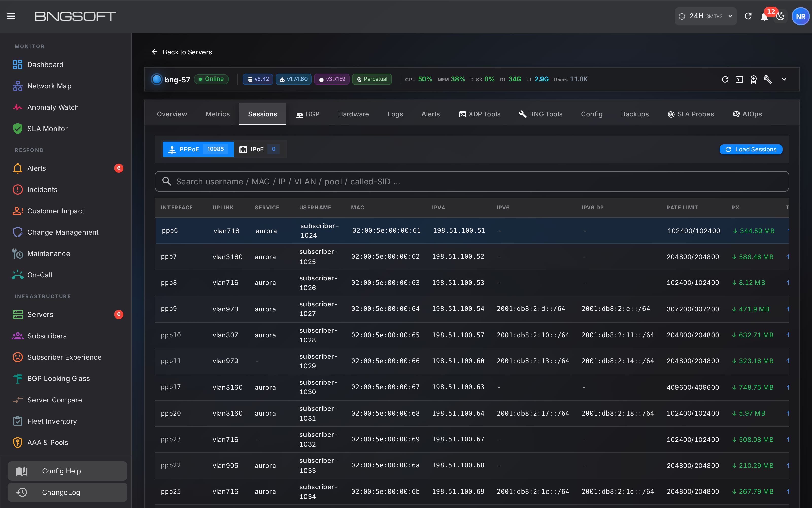Switch to the Config tab
Image resolution: width=812 pixels, height=508 pixels.
click(591, 114)
